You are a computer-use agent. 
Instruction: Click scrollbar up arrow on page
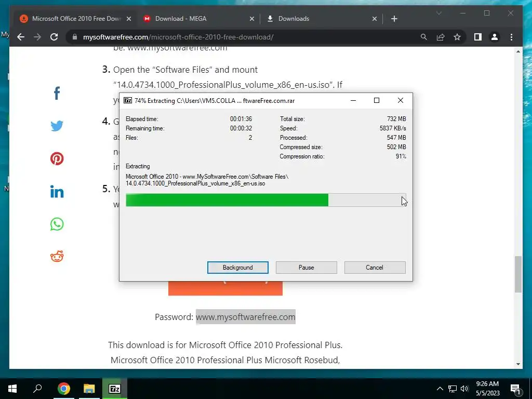click(x=518, y=51)
